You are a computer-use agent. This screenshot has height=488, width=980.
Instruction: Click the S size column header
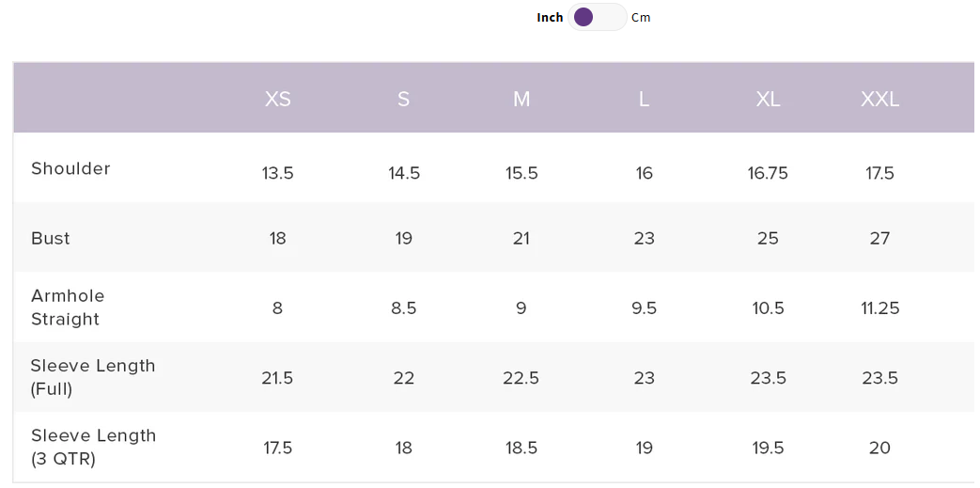(404, 99)
